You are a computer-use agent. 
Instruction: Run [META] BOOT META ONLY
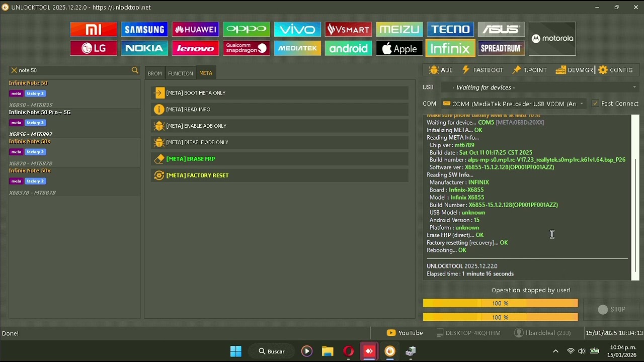click(x=280, y=93)
